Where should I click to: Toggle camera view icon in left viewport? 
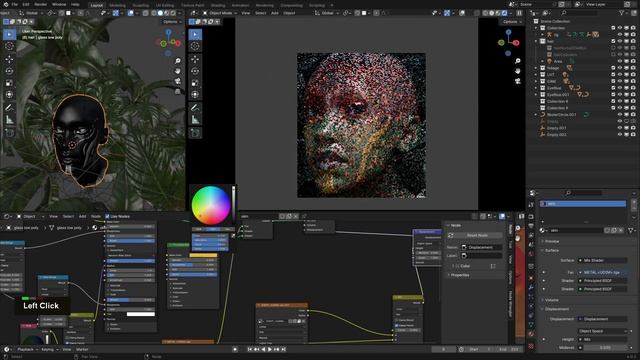[x=178, y=81]
